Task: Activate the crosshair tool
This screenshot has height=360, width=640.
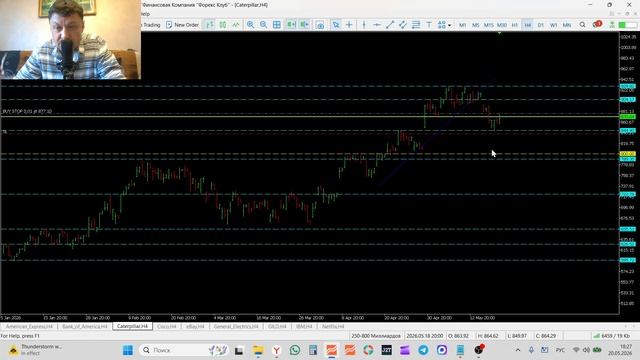Action: click(349, 25)
